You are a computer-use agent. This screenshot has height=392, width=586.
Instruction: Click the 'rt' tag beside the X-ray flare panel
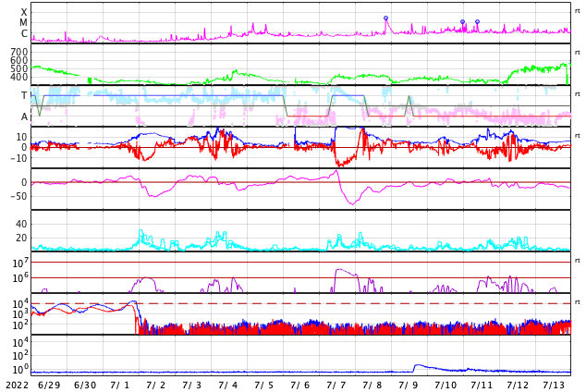(x=578, y=11)
